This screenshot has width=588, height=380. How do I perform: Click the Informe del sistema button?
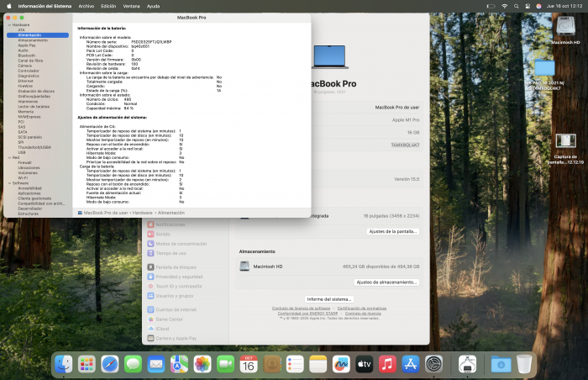pyautogui.click(x=329, y=299)
